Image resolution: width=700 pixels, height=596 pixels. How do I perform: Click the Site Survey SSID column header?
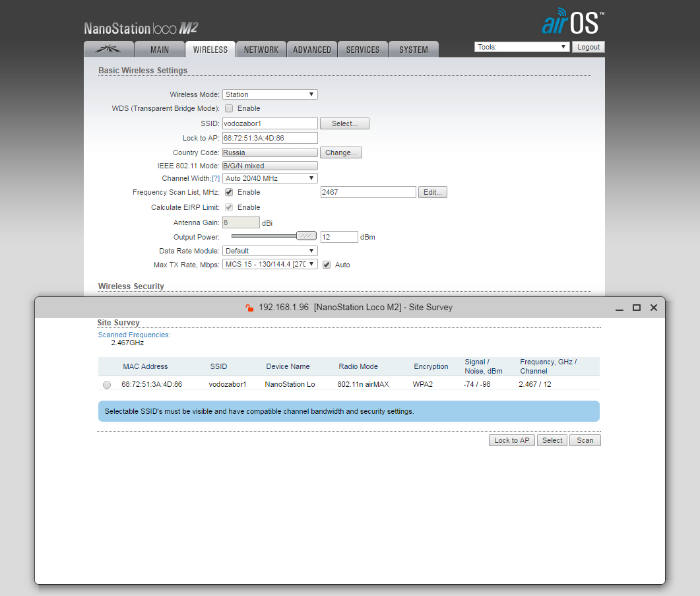pos(219,366)
